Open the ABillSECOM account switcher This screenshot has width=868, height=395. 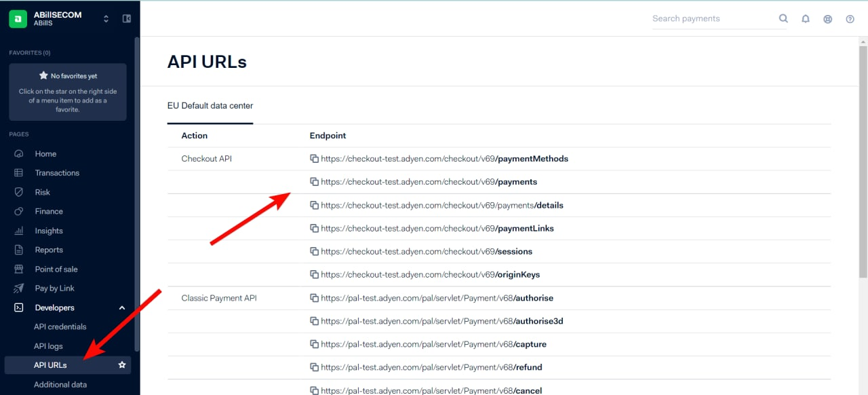[106, 19]
